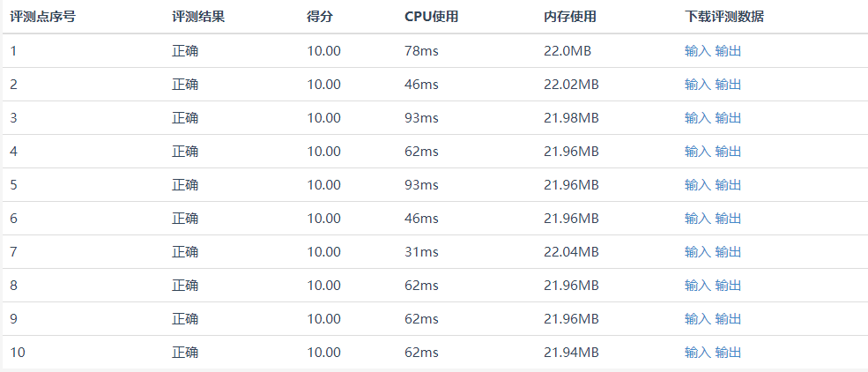Open 输入 link in row 4
This screenshot has width=868, height=372.
click(x=698, y=151)
